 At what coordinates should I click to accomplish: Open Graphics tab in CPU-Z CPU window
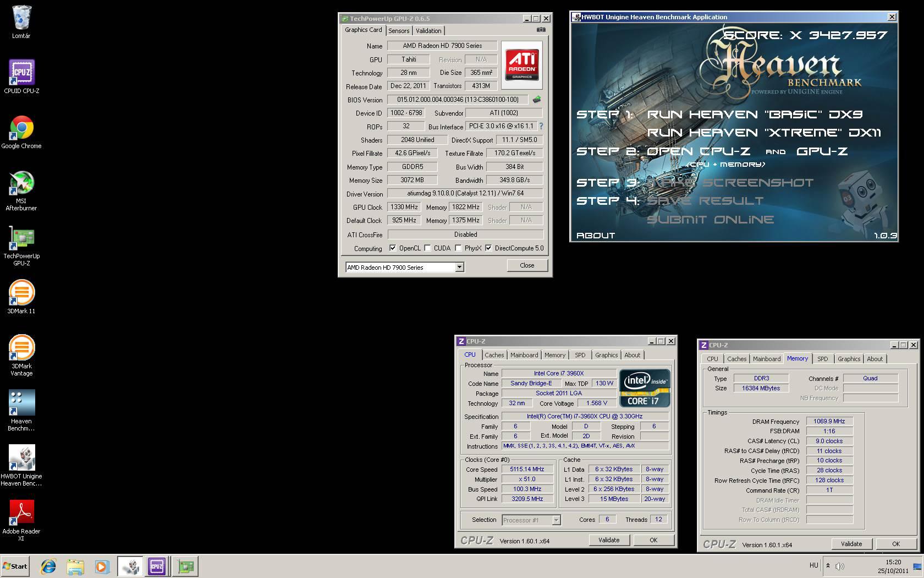(x=606, y=355)
